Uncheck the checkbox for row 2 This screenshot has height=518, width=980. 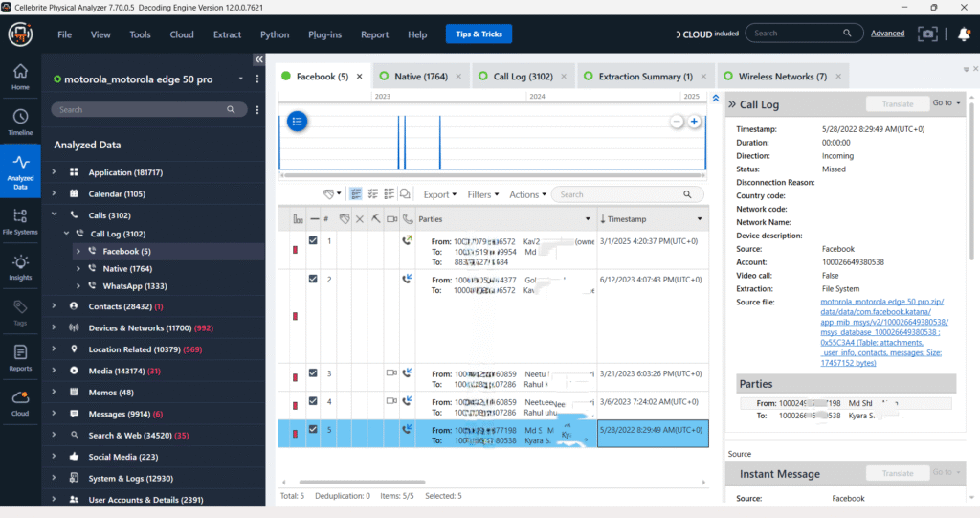(313, 279)
